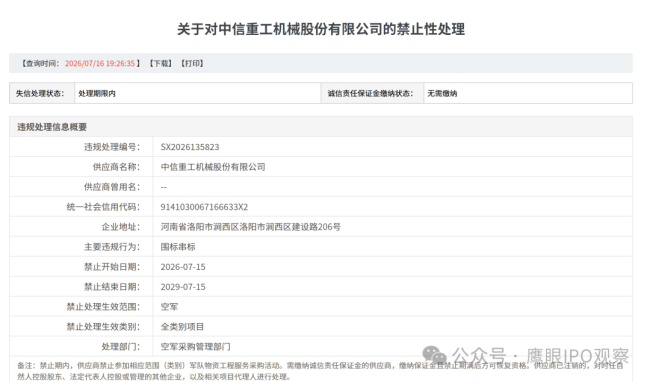
Task: Click the 备注 remarks text at bottom
Action: tap(320, 371)
